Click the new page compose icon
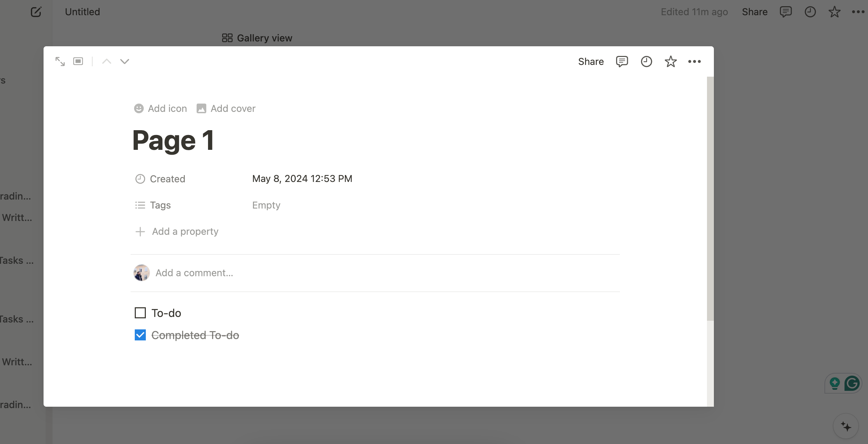The height and width of the screenshot is (444, 868). coord(36,12)
